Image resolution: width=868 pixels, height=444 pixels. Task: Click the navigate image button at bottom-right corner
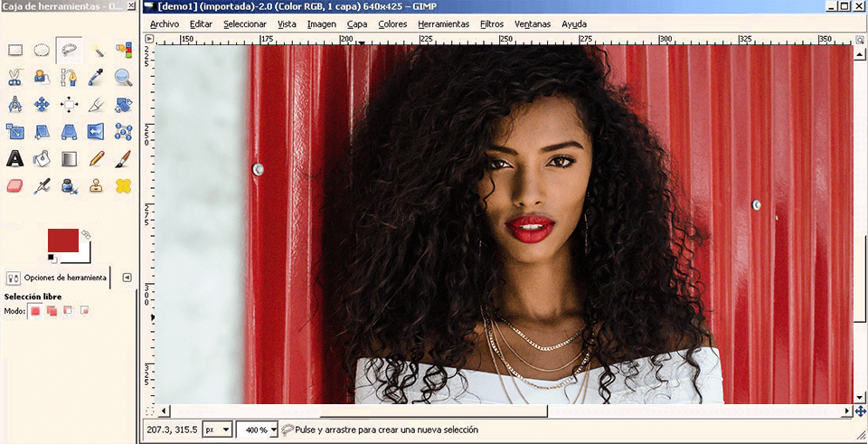pos(860,411)
